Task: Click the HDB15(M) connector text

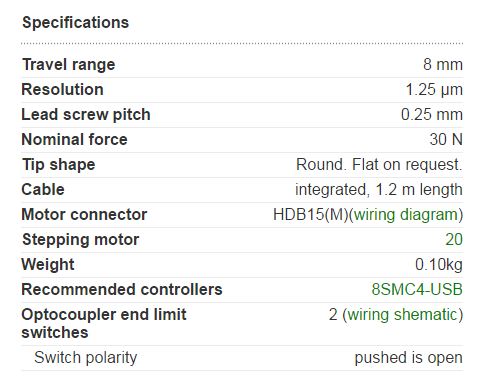Action: pos(311,215)
